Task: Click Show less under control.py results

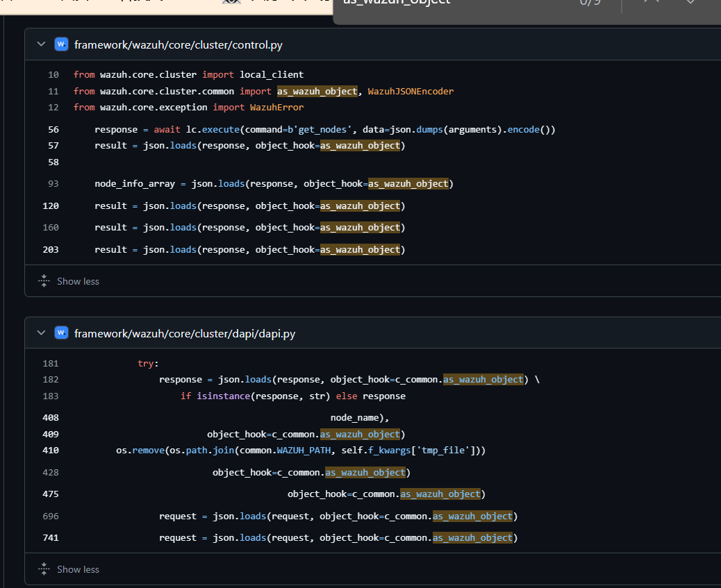Action: click(78, 281)
